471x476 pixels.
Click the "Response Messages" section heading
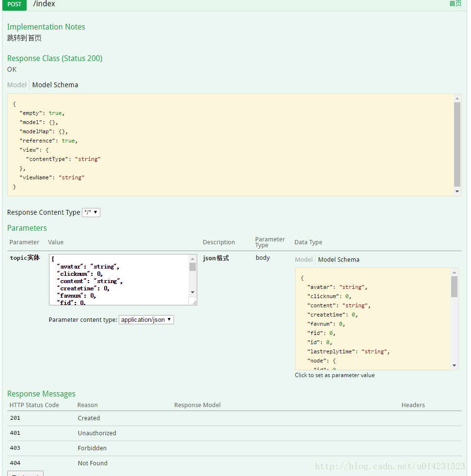click(41, 394)
